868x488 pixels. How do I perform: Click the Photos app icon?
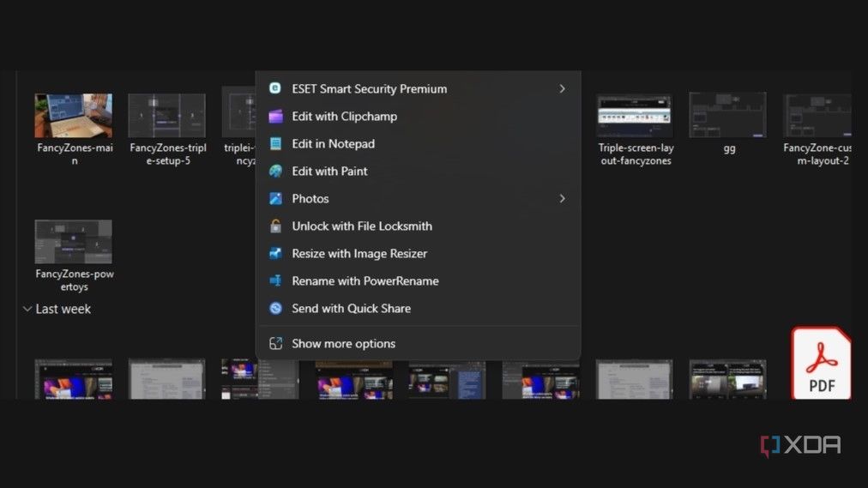[x=275, y=199]
